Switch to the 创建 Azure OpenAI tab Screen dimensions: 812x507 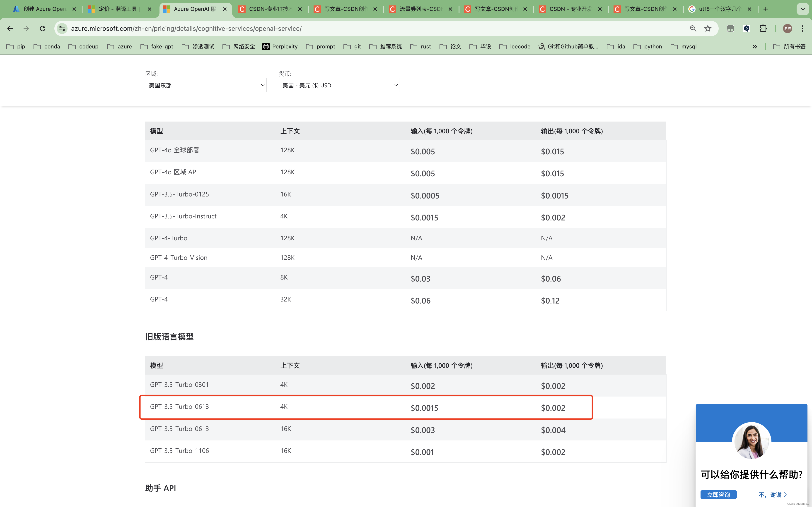(x=44, y=9)
